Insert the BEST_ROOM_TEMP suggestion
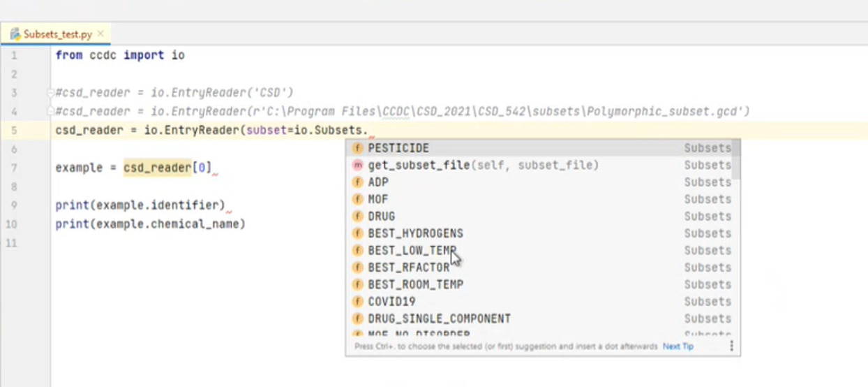Screen dimensions: 868x387 415,284
